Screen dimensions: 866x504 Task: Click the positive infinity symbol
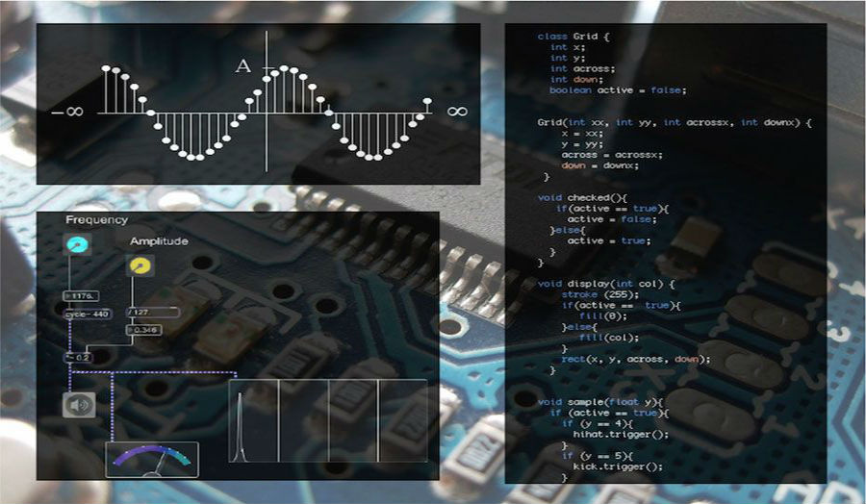457,112
